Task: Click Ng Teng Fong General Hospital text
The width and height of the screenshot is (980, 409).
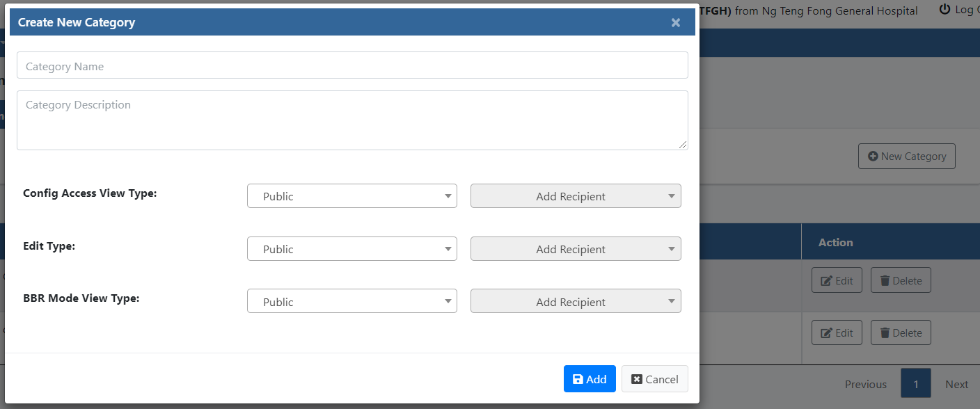Action: click(x=839, y=10)
